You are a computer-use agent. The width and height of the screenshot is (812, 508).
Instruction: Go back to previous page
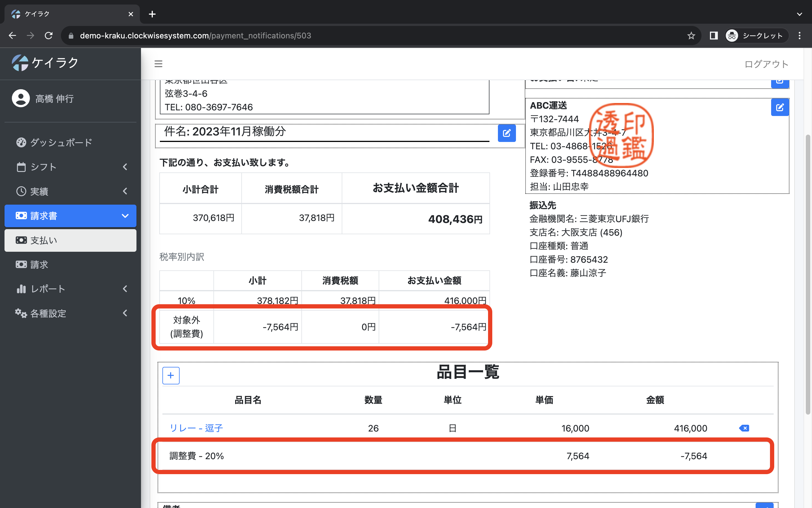point(12,36)
